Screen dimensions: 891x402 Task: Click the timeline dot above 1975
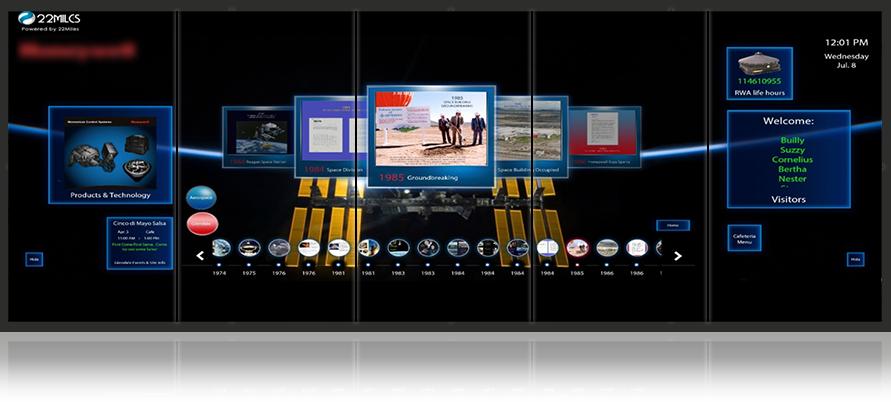tap(249, 264)
